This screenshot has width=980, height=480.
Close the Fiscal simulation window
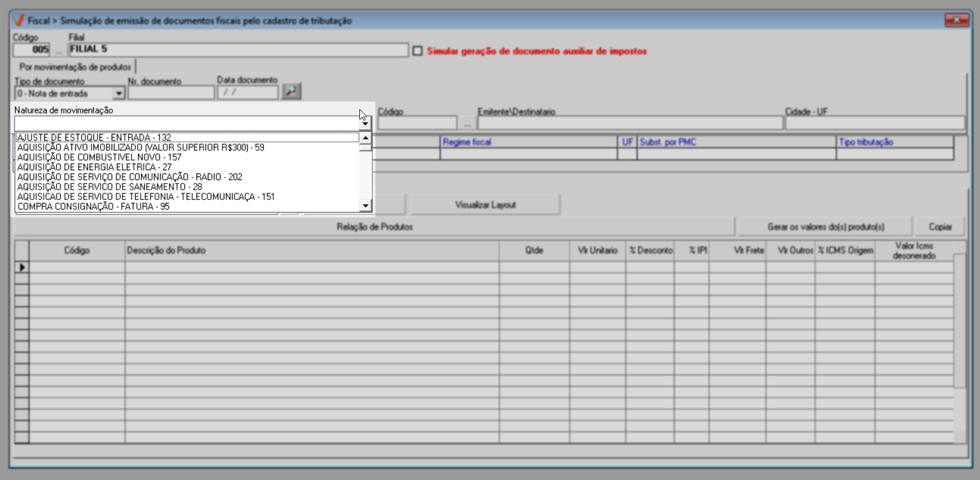(957, 21)
